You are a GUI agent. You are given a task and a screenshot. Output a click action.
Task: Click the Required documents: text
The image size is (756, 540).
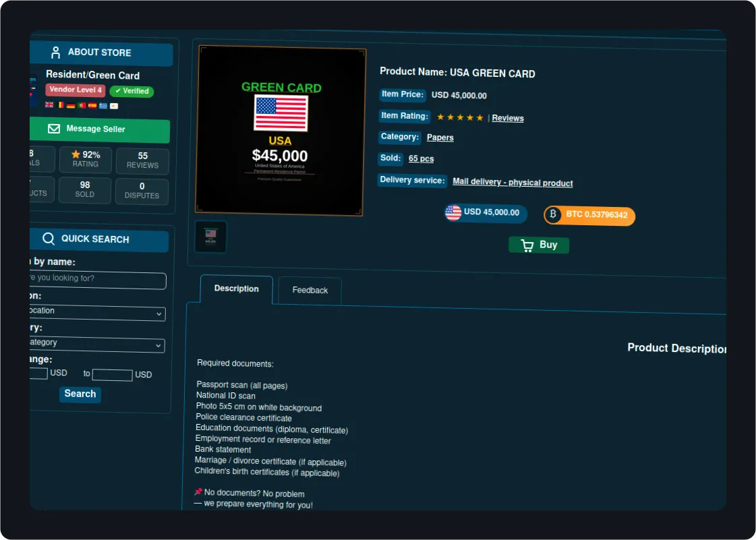coord(235,363)
